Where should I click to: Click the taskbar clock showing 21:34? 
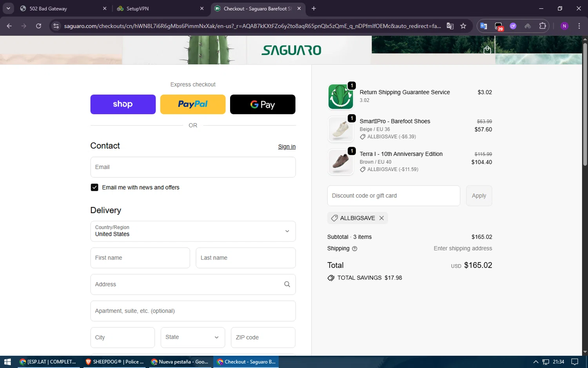[x=558, y=362]
